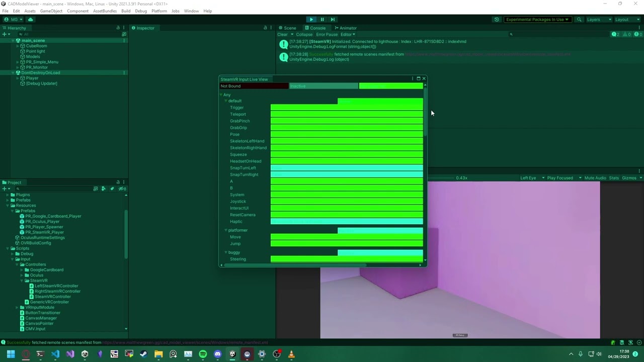Open the File menu
644x362 pixels.
[x=6, y=11]
